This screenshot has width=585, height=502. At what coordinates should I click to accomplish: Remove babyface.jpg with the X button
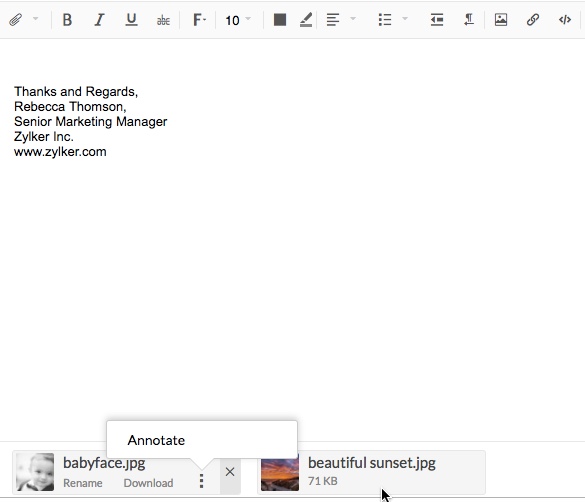tap(230, 472)
